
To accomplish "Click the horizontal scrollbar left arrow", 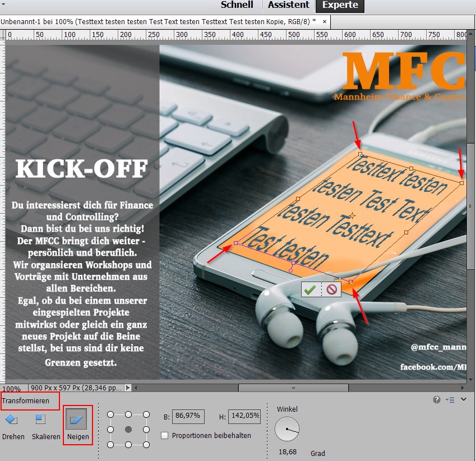I will (136, 388).
